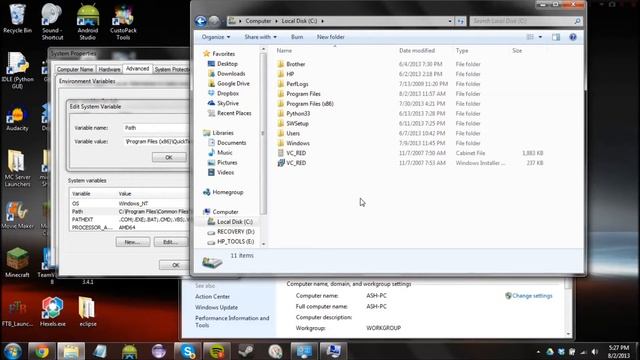The width and height of the screenshot is (640, 360).
Task: Click Burn in Explorer toolbar
Action: [x=297, y=37]
